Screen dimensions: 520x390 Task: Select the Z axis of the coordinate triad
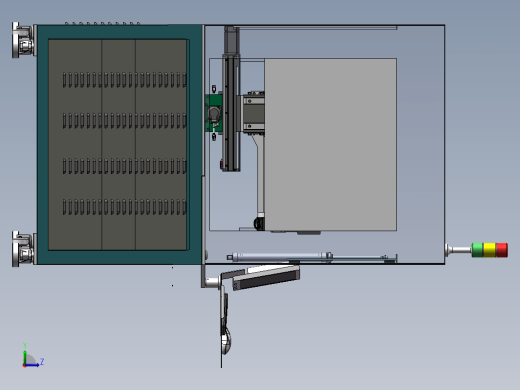(34, 364)
